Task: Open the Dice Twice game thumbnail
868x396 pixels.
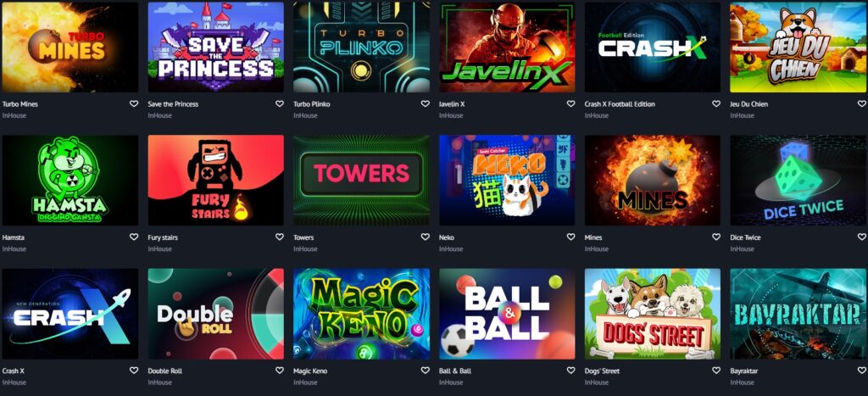Action: [x=798, y=181]
